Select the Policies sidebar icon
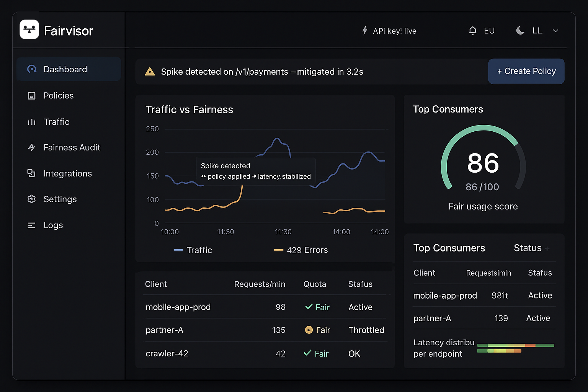The height and width of the screenshot is (392, 588). point(32,95)
